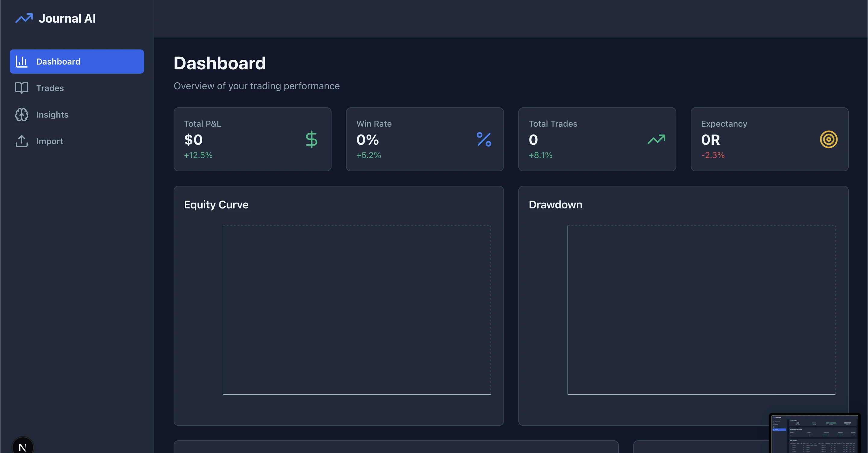Click the Equity Curve chart area
This screenshot has height=453, width=868.
pos(357,310)
